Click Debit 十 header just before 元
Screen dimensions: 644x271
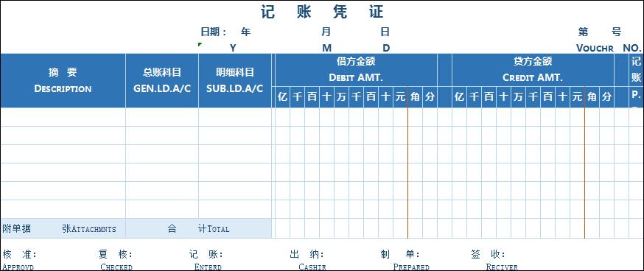[x=385, y=97]
